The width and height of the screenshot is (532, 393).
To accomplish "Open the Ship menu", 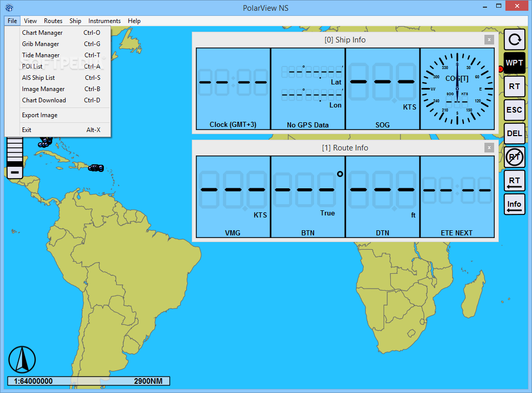I will pyautogui.click(x=75, y=20).
